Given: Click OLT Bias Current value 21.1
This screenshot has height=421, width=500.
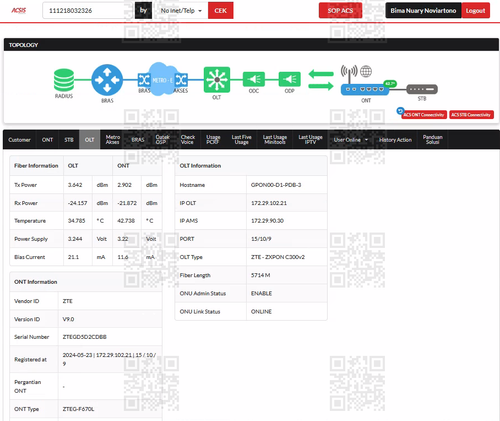Looking at the screenshot, I should click(73, 257).
